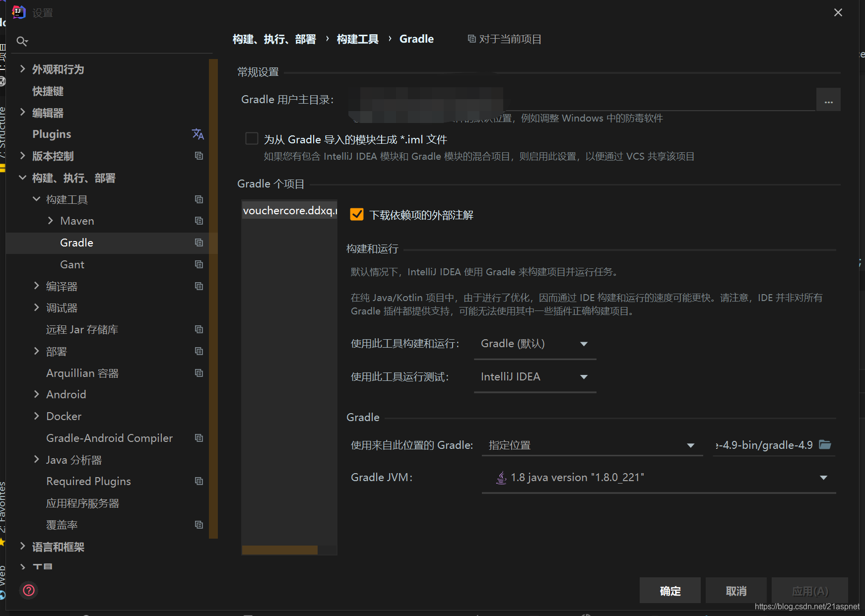Open the 使用此工具构建和运行 dropdown

tap(535, 344)
